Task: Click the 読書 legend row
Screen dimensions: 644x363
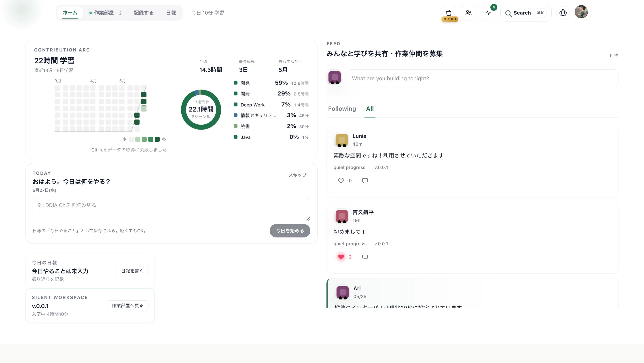Action: 271,126
